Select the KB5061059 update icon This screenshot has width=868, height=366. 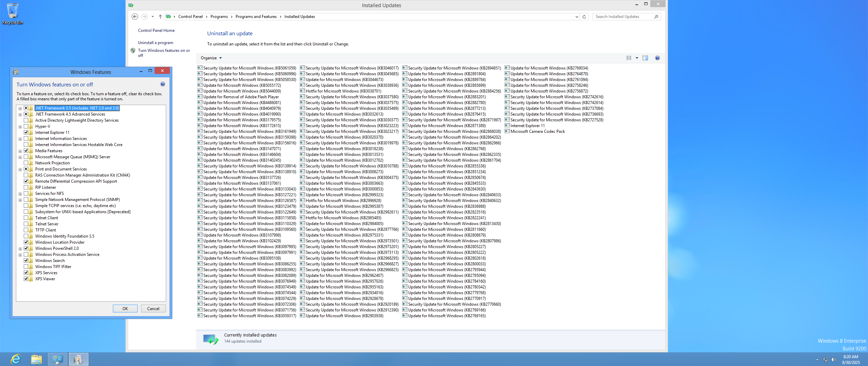tap(200, 68)
